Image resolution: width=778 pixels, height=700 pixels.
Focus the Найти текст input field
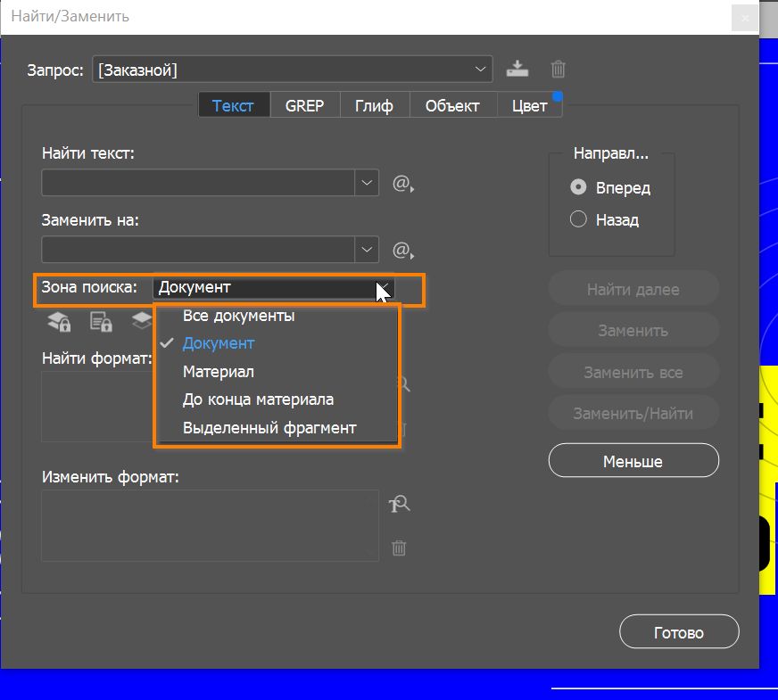click(198, 183)
